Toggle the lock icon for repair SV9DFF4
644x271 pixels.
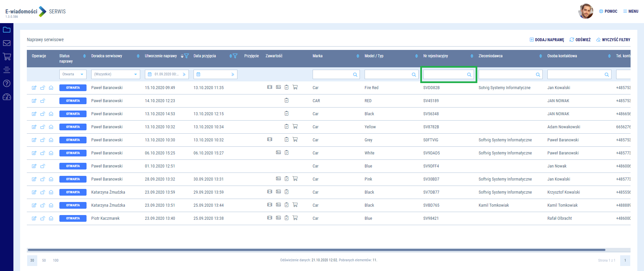[x=43, y=166]
